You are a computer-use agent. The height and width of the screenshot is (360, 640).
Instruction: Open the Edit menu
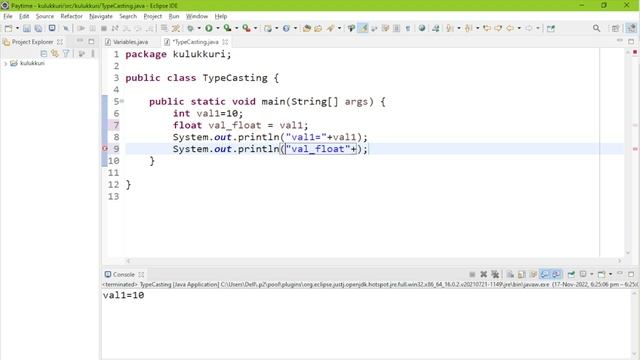coord(24,16)
